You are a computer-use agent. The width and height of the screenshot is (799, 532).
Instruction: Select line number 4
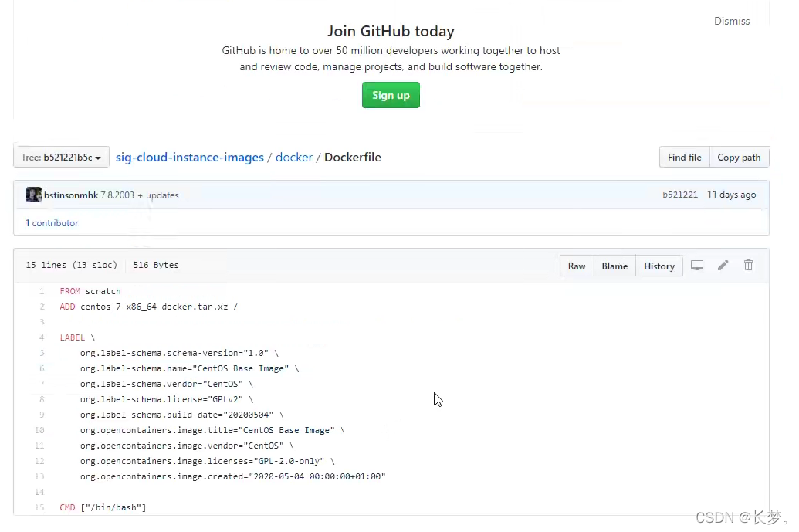click(x=42, y=337)
